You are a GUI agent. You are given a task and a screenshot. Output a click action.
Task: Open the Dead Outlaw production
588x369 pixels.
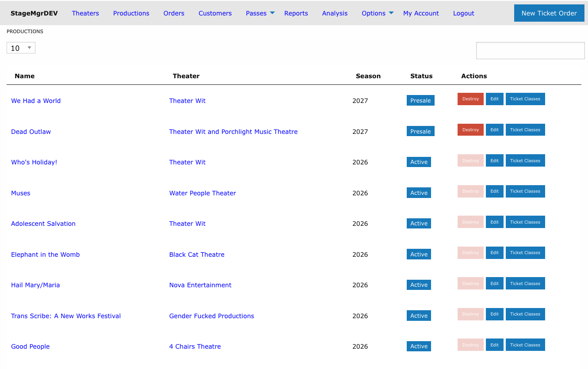coord(31,132)
